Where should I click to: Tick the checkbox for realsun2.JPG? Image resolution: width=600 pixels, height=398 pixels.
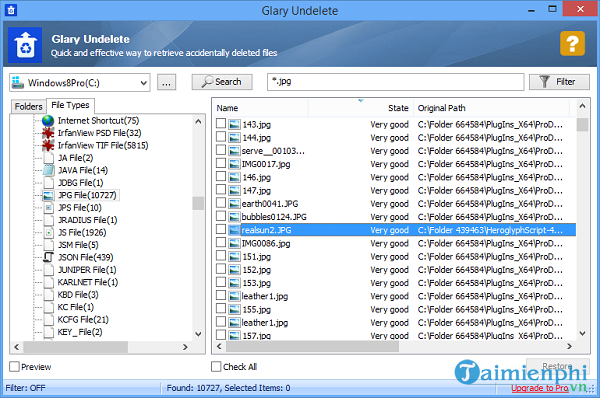(221, 229)
